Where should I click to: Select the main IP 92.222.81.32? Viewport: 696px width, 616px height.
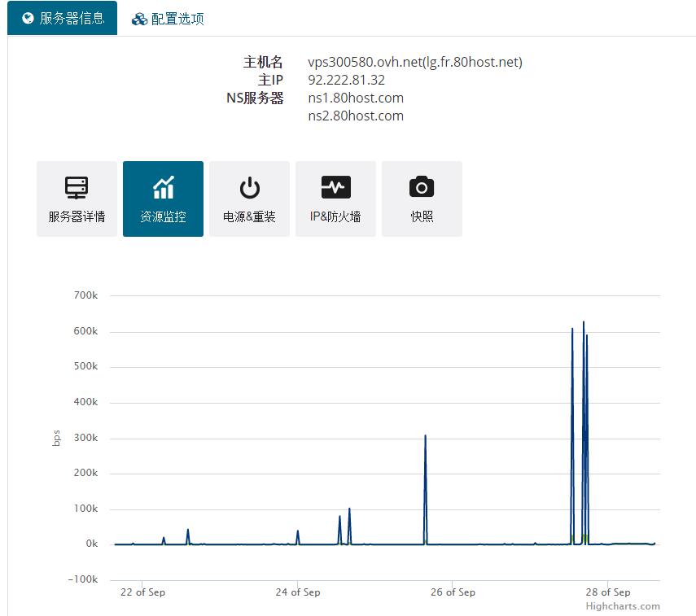[346, 80]
